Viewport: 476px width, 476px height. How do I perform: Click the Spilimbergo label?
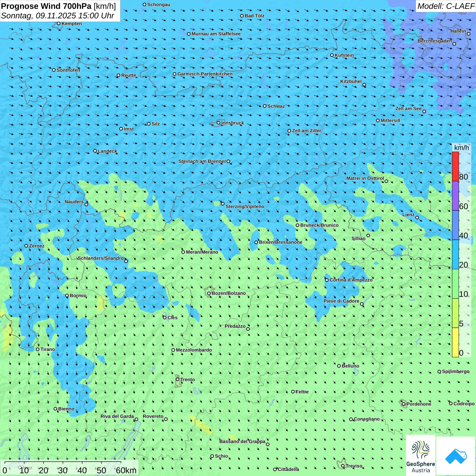[x=456, y=371]
